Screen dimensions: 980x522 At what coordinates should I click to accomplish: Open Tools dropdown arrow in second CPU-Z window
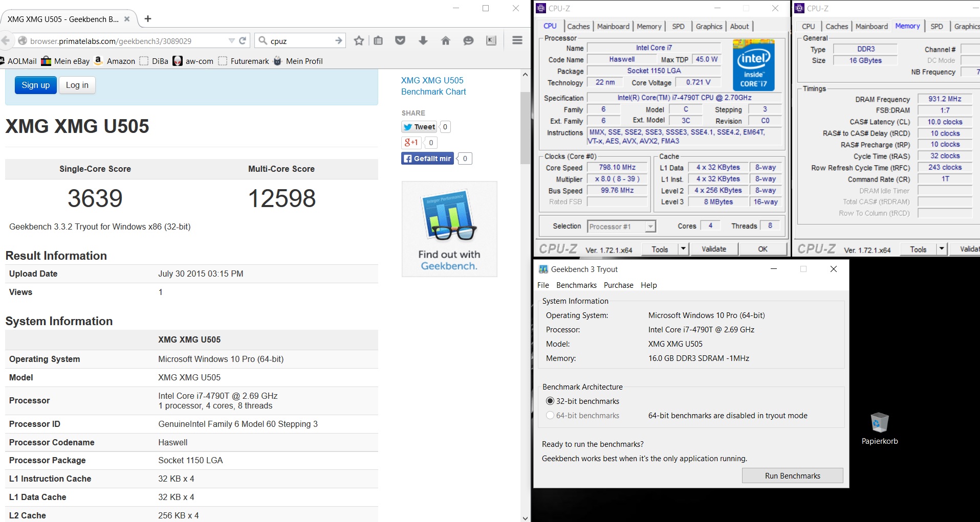pyautogui.click(x=942, y=249)
